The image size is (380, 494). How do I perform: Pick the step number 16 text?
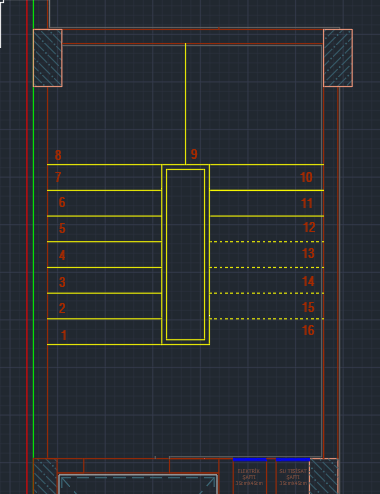[308, 330]
